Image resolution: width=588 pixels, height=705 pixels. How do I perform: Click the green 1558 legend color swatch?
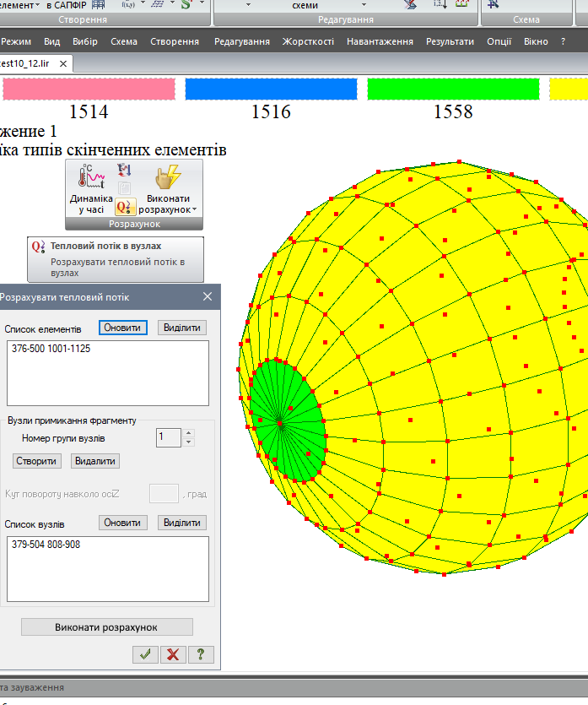453,89
